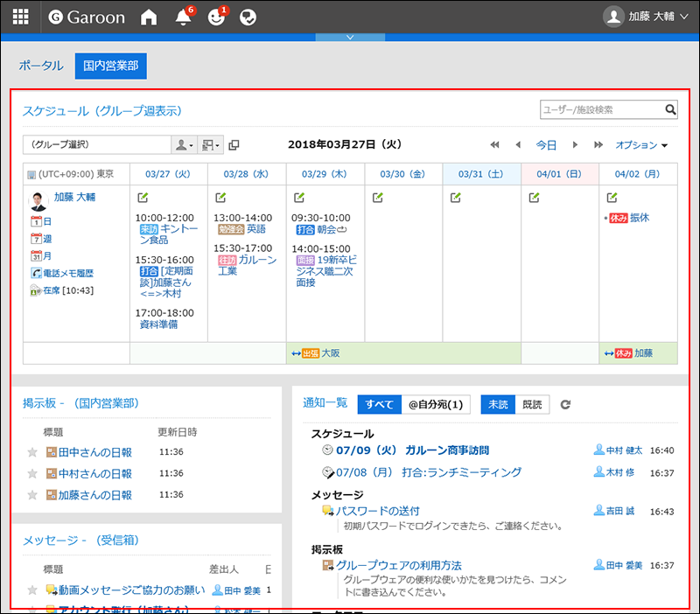Jump forward one week with double-right arrow
Viewport: 700px width, 614px height.
tap(598, 144)
